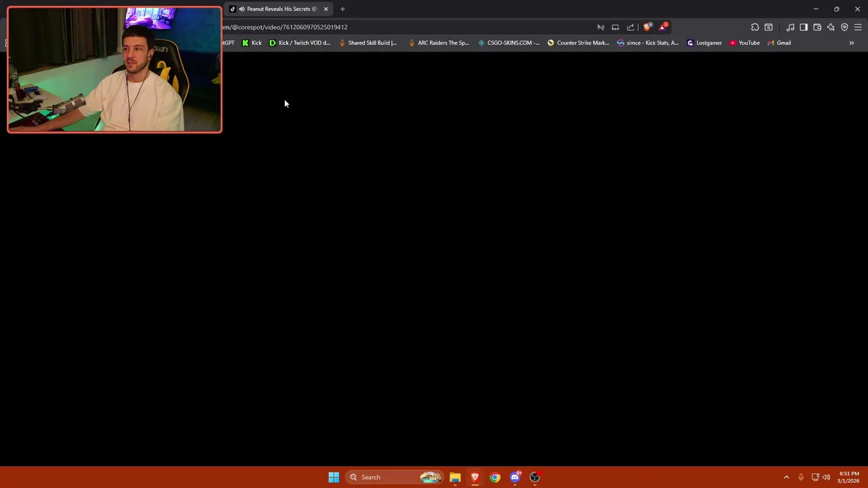
Task: Open Brave Shields lion icon
Action: 648,27
